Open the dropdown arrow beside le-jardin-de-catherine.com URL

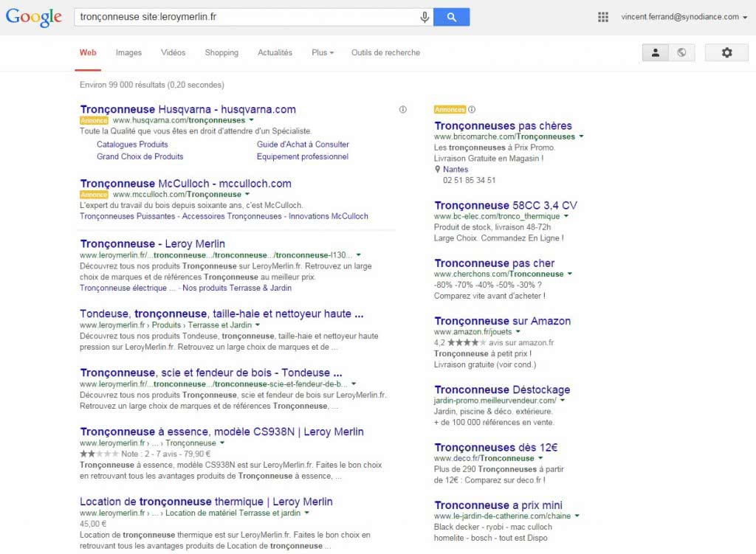577,516
